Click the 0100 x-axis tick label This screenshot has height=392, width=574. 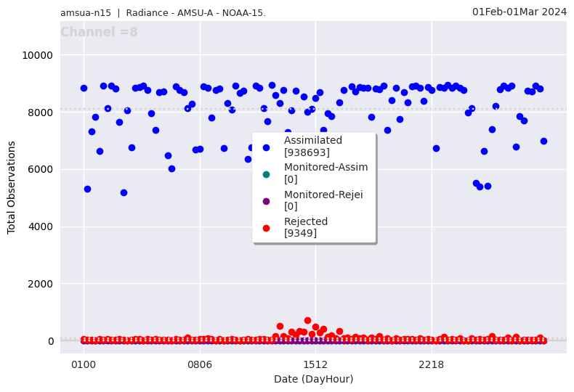click(84, 364)
